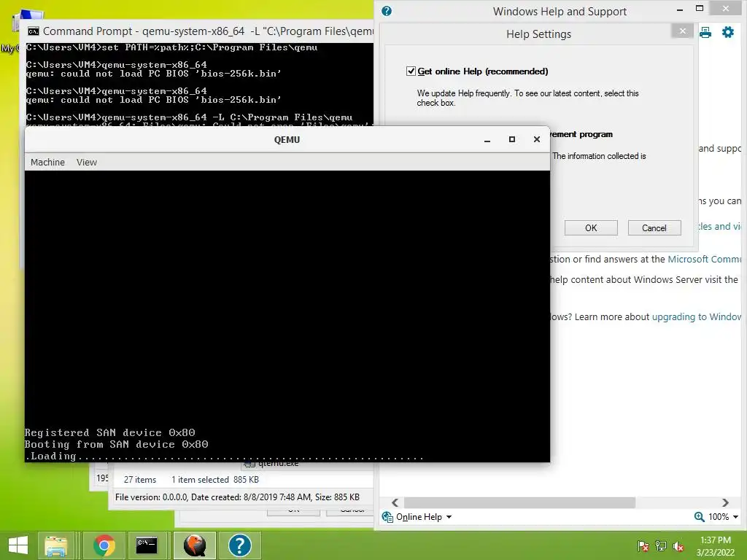
Task: Click Cancel in Help Settings
Action: 654,228
